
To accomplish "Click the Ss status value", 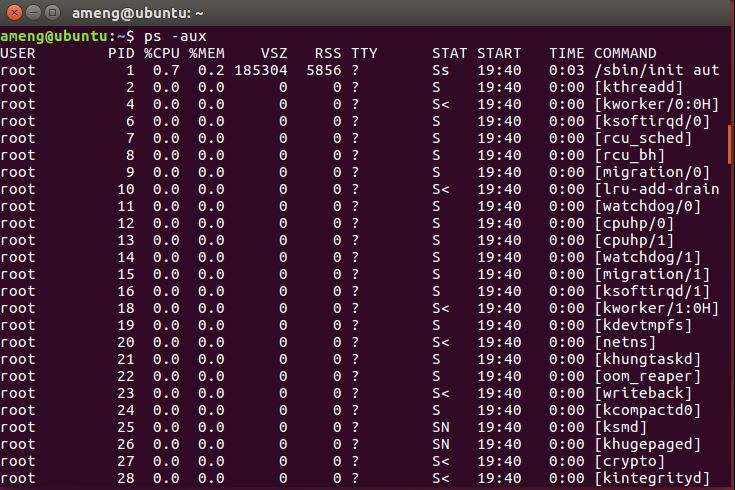I will [x=441, y=70].
